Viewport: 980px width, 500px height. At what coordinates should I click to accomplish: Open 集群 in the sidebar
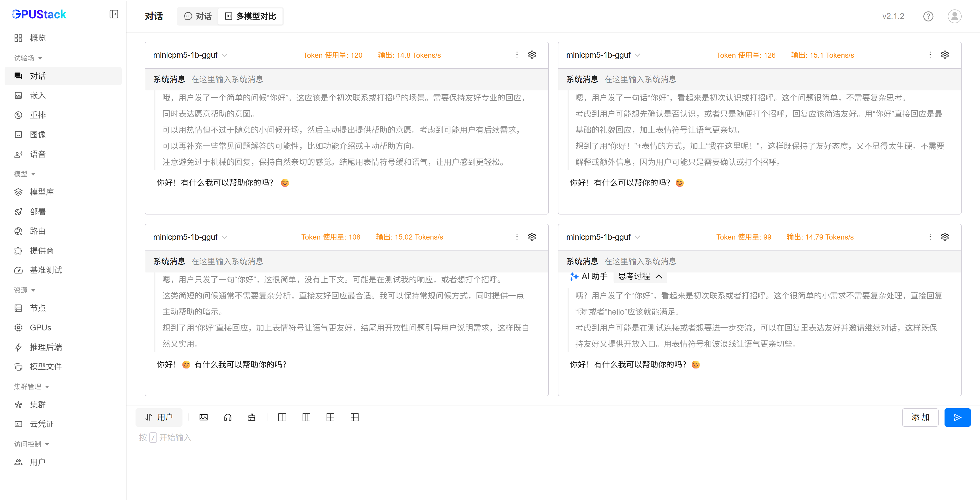pos(63,404)
